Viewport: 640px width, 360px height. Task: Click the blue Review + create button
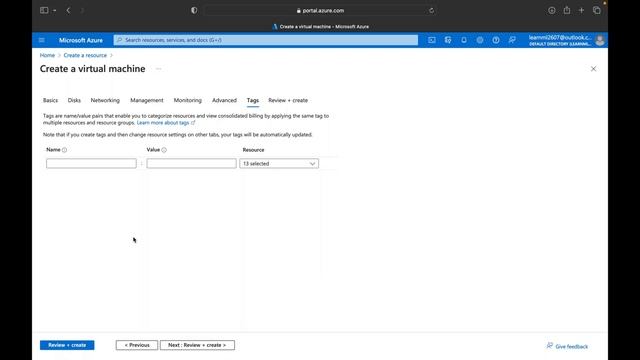coord(67,345)
